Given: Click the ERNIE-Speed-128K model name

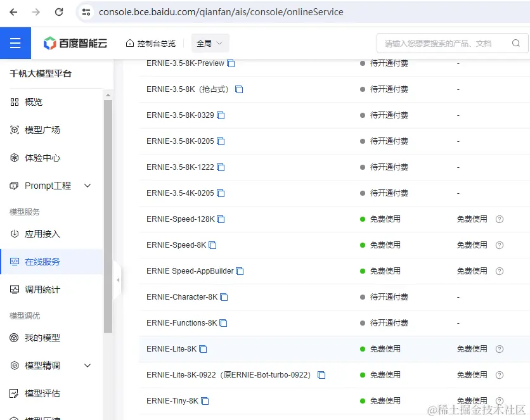Looking at the screenshot, I should pyautogui.click(x=181, y=219).
